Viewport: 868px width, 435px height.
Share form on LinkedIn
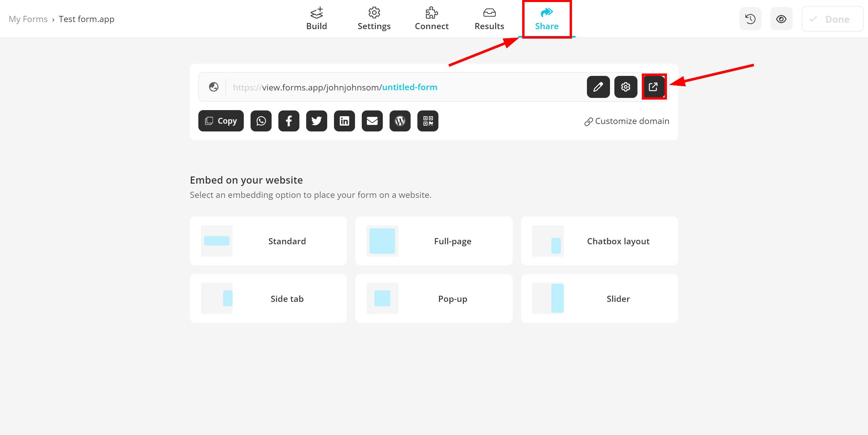click(x=344, y=121)
